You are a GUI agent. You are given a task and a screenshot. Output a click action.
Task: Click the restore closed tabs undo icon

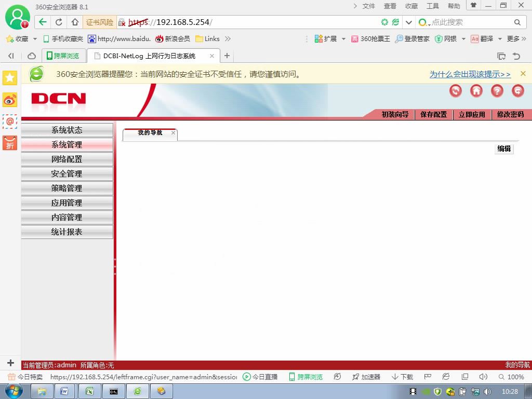coord(516,56)
